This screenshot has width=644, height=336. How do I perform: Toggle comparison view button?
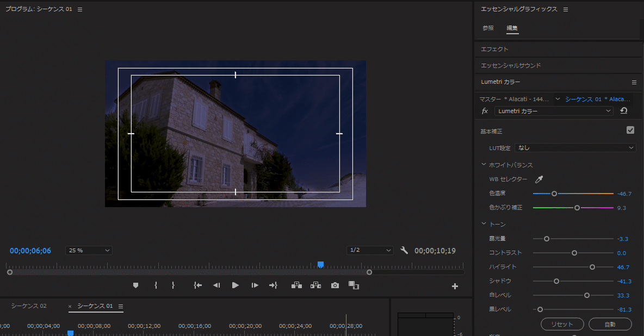point(354,285)
